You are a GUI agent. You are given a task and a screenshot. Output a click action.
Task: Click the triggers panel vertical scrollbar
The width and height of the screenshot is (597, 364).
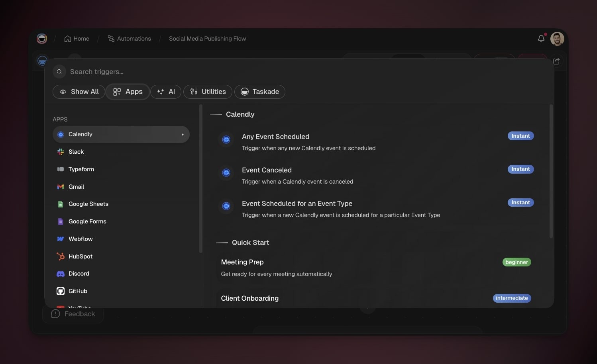[x=551, y=171]
